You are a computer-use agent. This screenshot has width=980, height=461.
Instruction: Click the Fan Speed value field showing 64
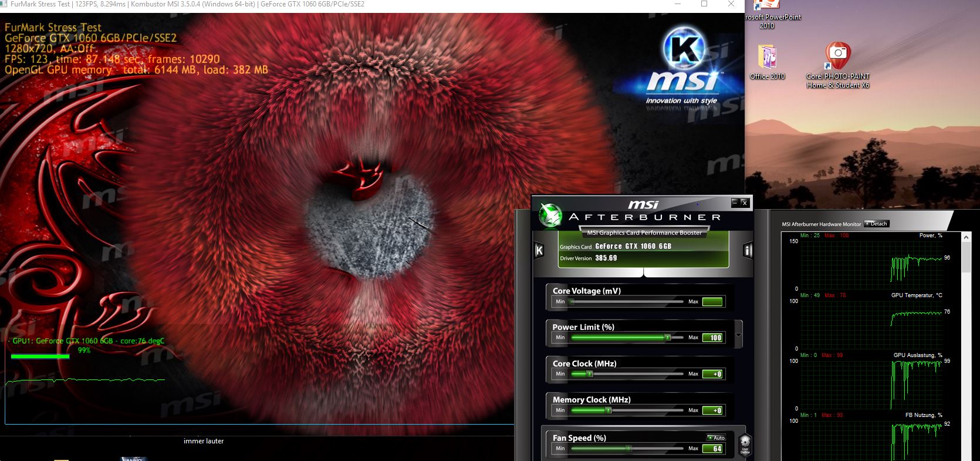(x=713, y=449)
